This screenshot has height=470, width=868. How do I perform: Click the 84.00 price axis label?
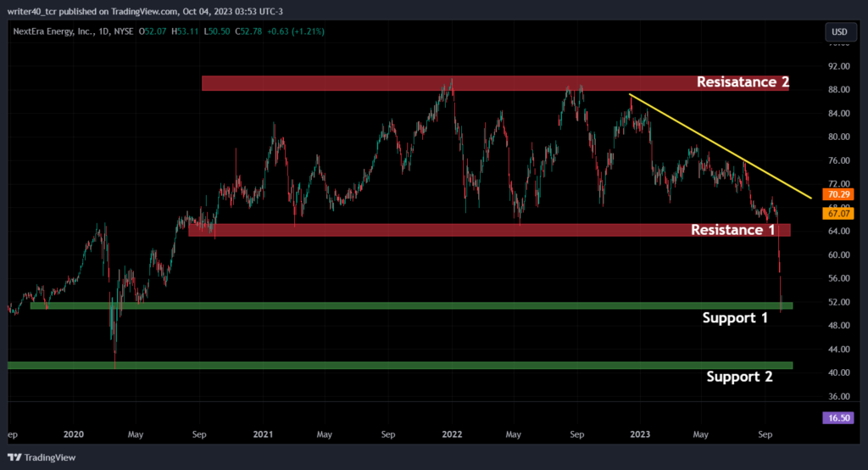pyautogui.click(x=838, y=114)
